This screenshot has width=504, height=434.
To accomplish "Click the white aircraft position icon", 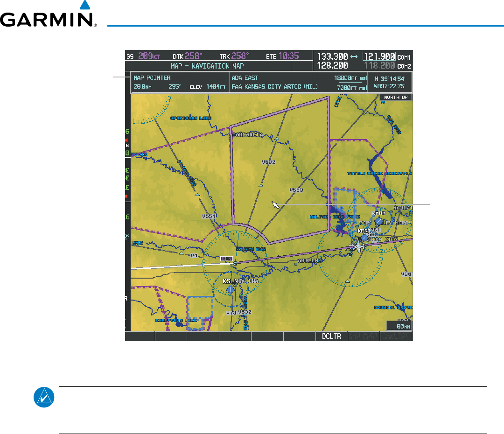I will coord(358,247).
